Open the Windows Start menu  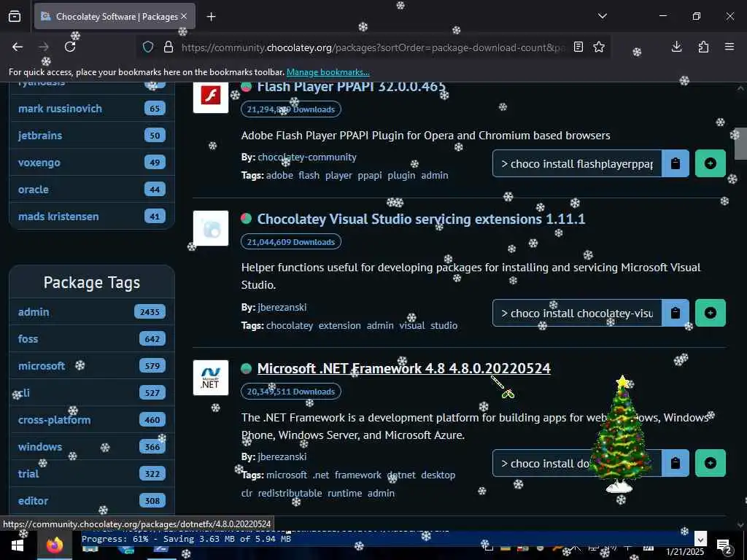click(x=18, y=545)
